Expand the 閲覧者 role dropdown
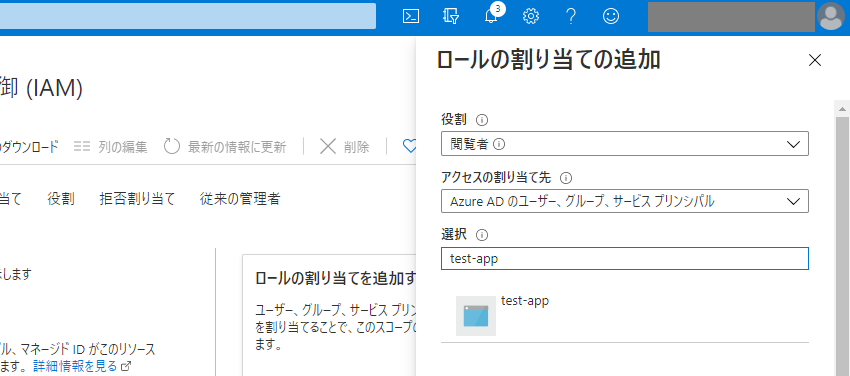The height and width of the screenshot is (376, 850). tap(625, 144)
